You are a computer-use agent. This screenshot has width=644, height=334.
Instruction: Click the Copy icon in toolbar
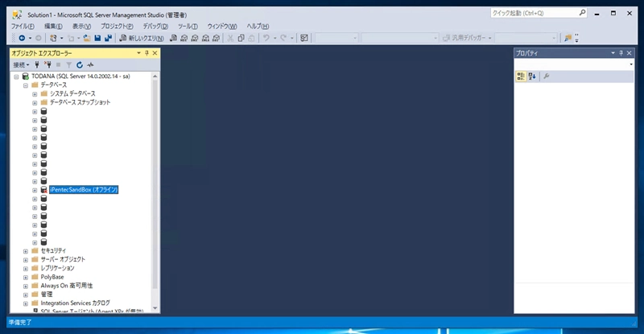coord(241,38)
